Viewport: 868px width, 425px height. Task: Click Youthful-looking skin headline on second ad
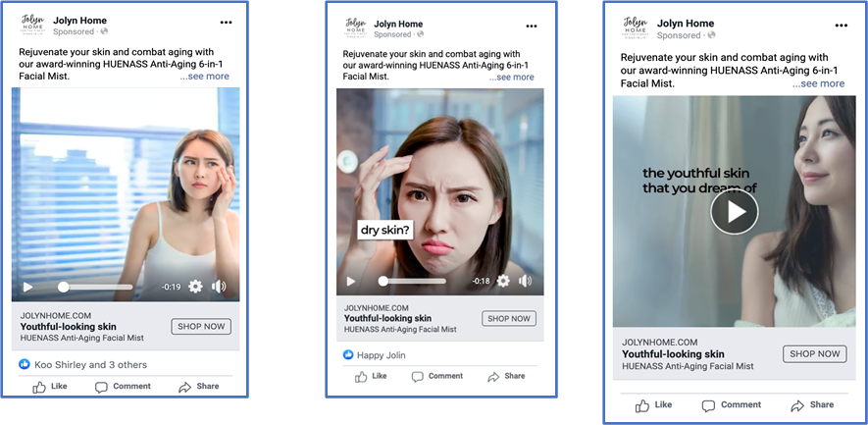pyautogui.click(x=387, y=318)
